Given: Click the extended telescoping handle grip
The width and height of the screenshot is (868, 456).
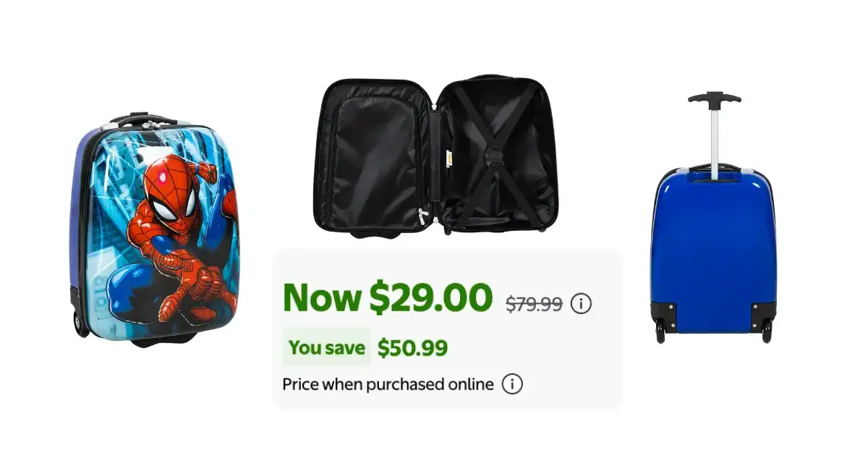Looking at the screenshot, I should click(x=715, y=98).
